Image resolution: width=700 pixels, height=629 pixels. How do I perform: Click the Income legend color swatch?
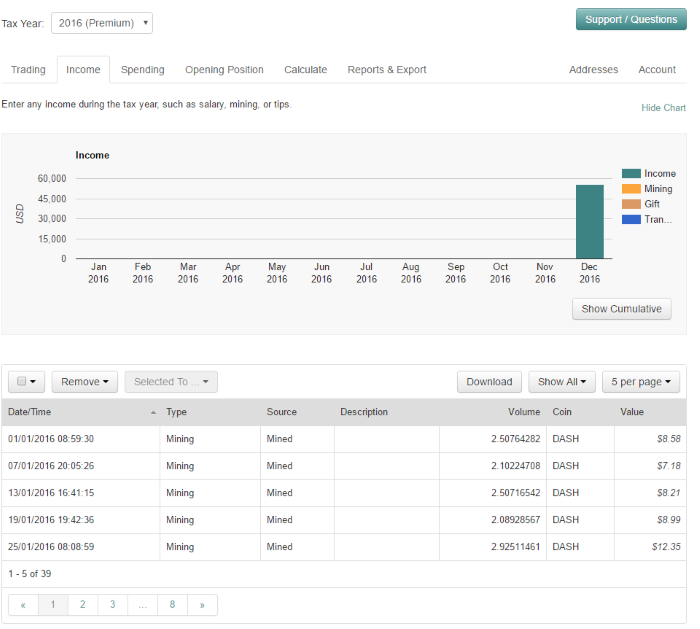631,174
